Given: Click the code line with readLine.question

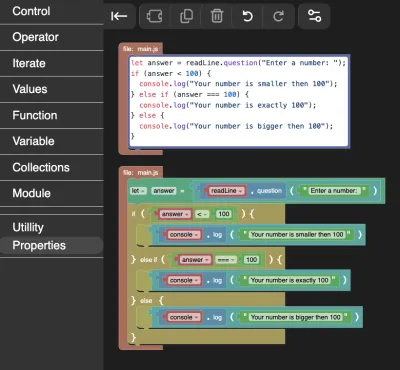Looking at the screenshot, I should [x=238, y=63].
